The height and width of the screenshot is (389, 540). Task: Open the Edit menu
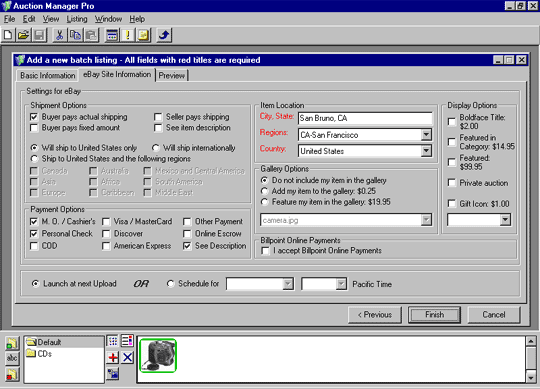29,19
